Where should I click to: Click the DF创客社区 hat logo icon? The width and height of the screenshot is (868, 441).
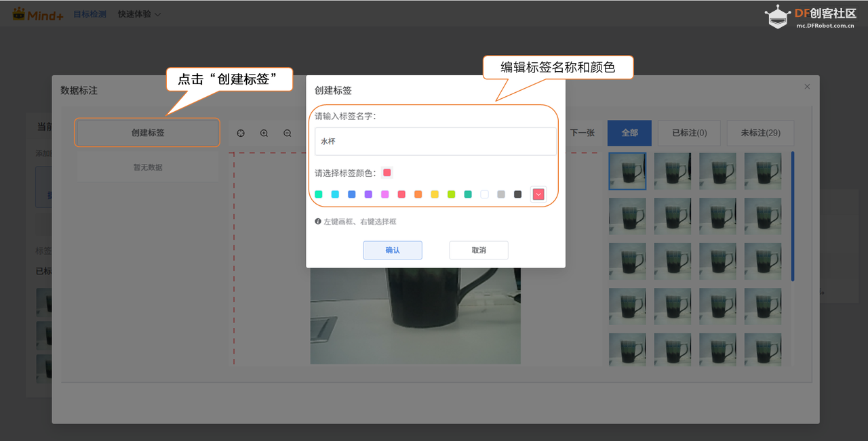pos(778,16)
